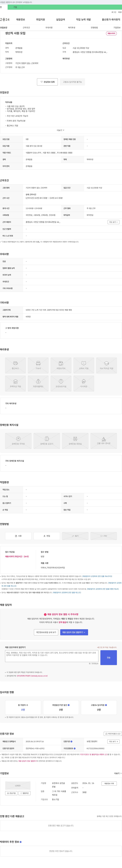This screenshot has height=868, width=122.
Task: Switch to the 근무조건 tab
Action: [x=26, y=28]
